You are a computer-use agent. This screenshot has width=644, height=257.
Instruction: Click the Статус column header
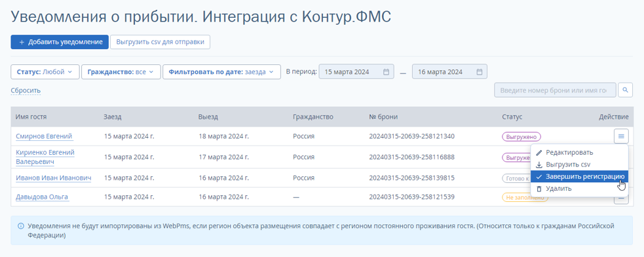512,117
